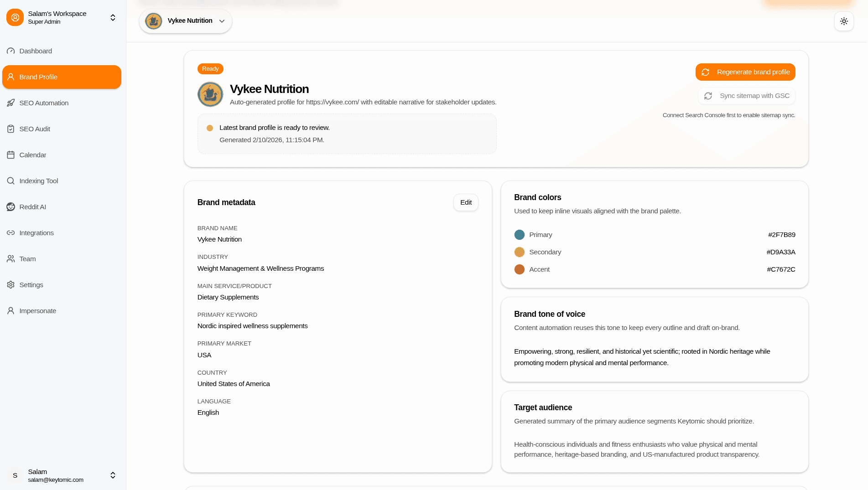Open Reddit AI from the sidebar

[32, 206]
